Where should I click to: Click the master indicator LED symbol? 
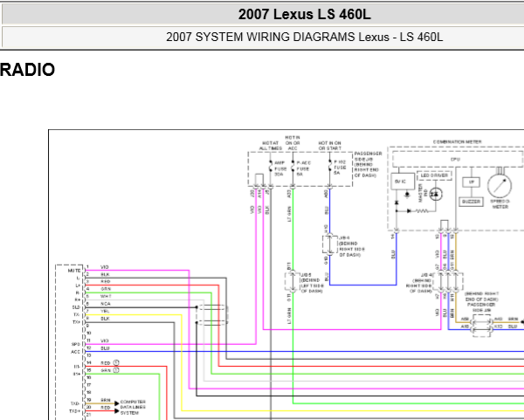[x=436, y=194]
